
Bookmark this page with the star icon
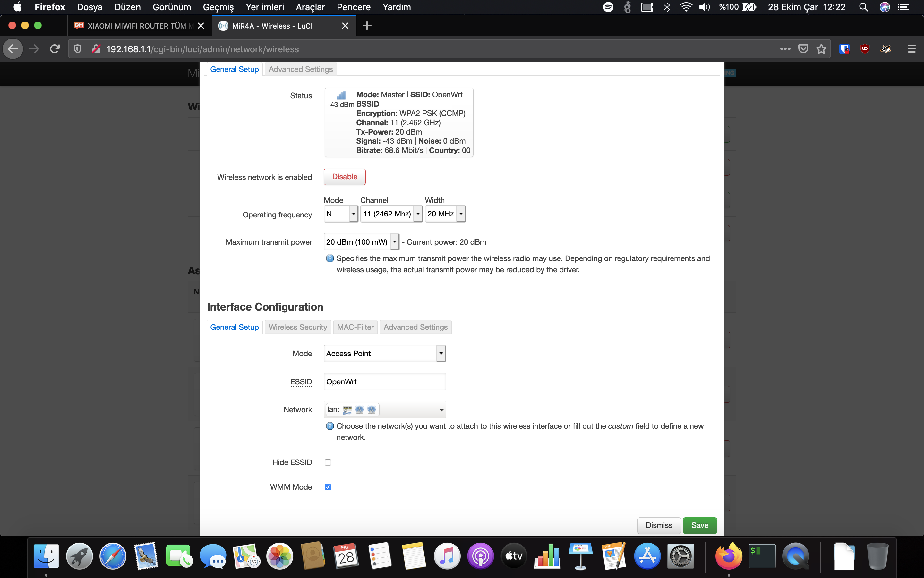point(821,49)
